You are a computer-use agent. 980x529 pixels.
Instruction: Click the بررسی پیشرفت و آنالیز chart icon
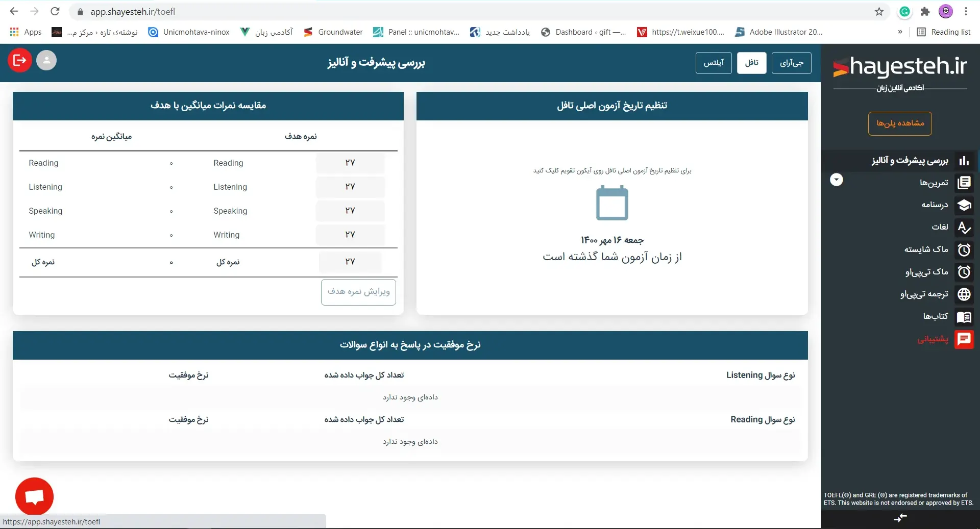tap(964, 161)
